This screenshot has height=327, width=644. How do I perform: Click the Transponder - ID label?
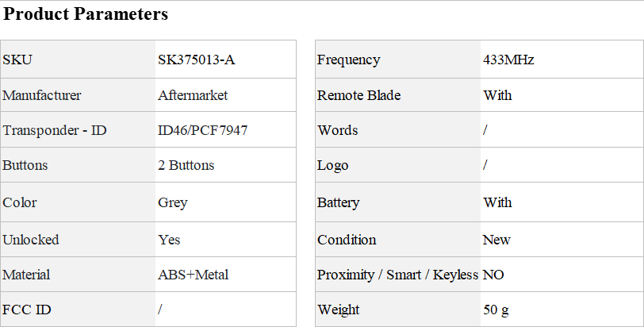(x=55, y=130)
